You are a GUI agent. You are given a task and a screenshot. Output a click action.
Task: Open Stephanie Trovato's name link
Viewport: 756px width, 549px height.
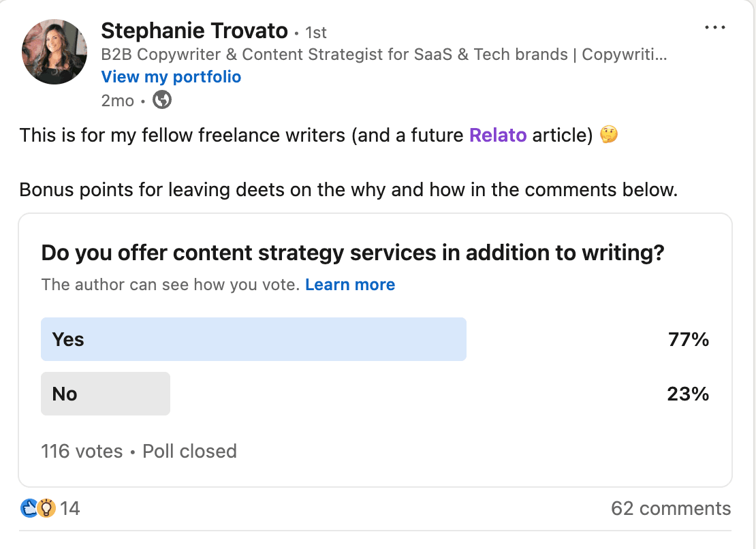coord(194,31)
